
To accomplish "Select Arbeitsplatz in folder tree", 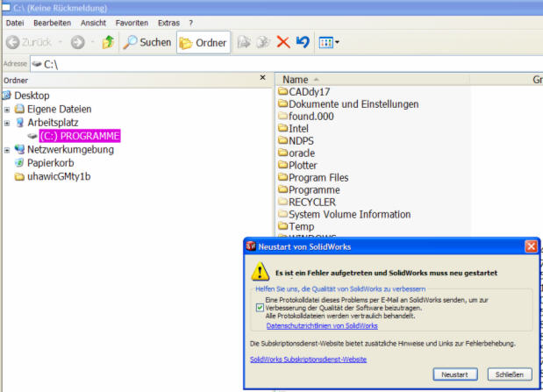I will click(53, 123).
